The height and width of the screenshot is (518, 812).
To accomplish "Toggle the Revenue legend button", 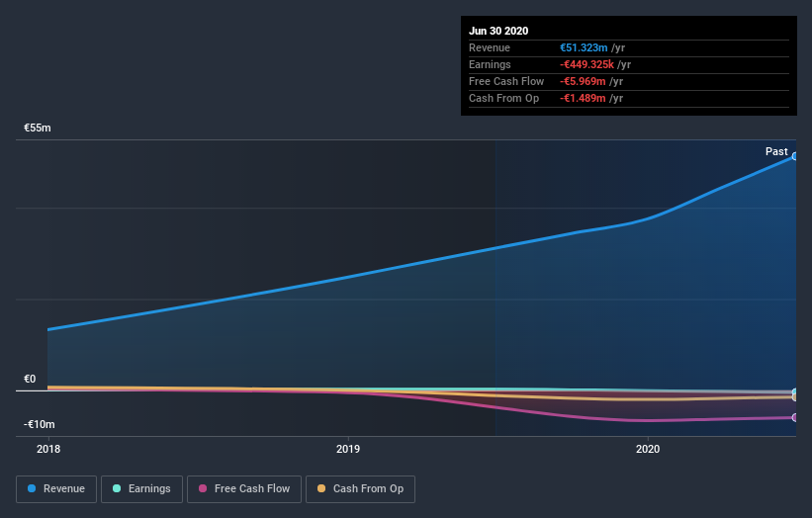I will click(56, 489).
